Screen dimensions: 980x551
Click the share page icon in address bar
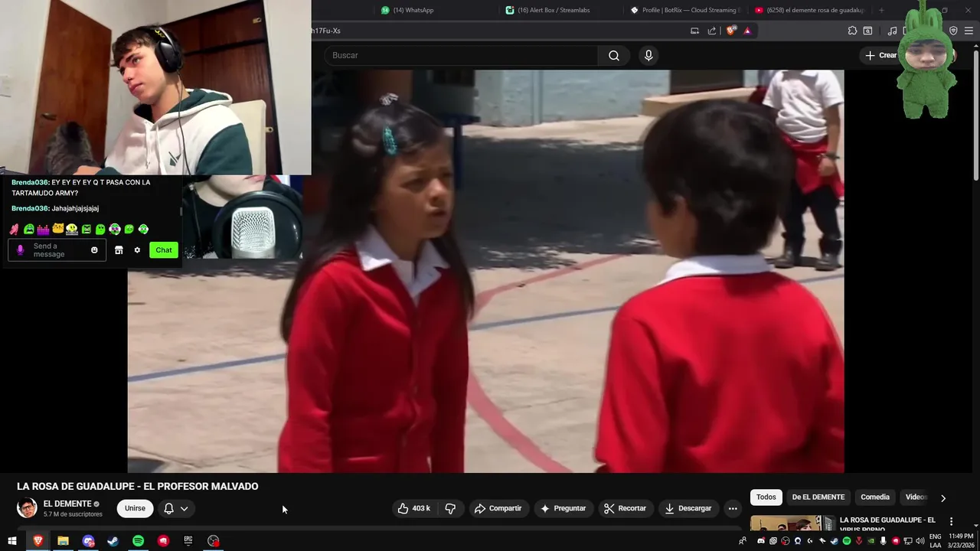pyautogui.click(x=712, y=31)
